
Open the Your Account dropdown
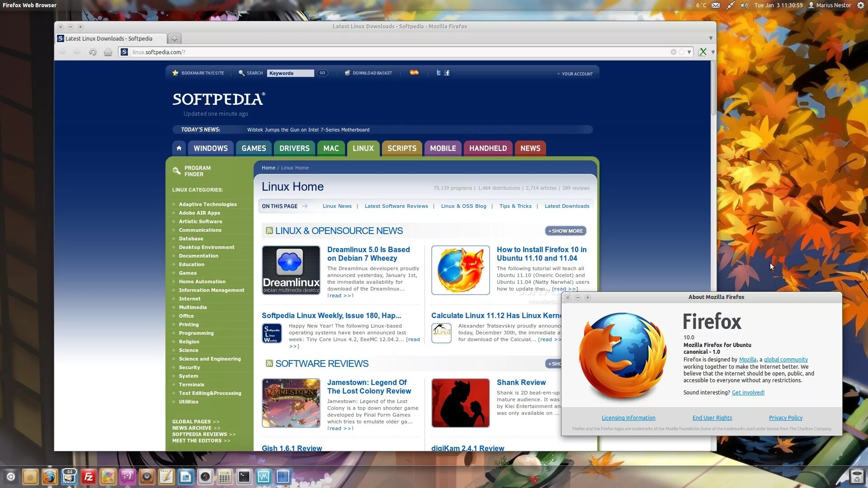tap(575, 74)
